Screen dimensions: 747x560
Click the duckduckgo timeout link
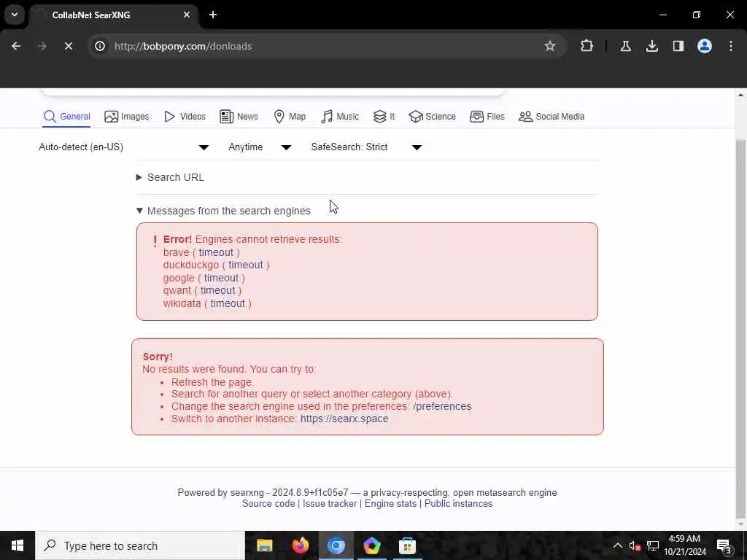245,265
